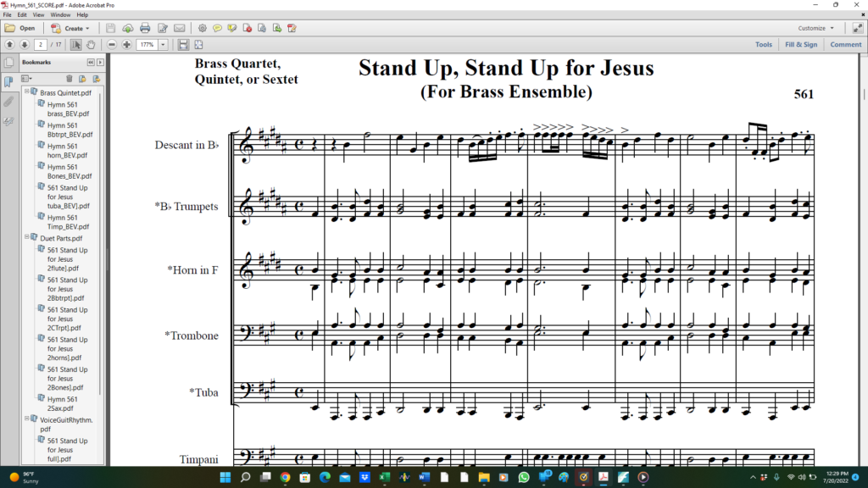868x488 pixels.
Task: Toggle the Selection tool
Action: point(76,45)
